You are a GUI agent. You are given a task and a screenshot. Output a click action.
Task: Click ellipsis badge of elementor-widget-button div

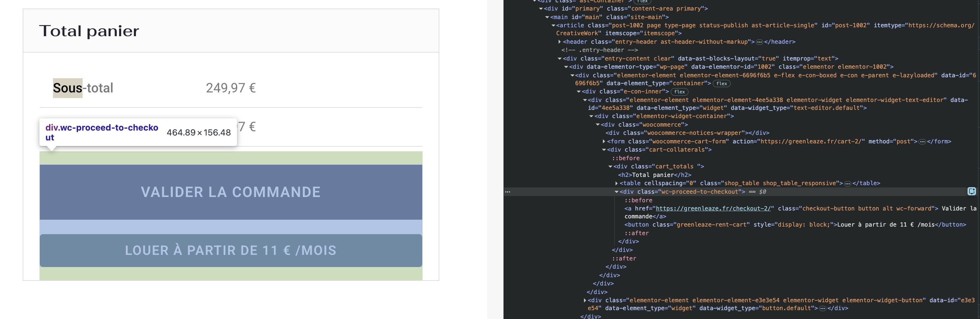tap(823, 308)
